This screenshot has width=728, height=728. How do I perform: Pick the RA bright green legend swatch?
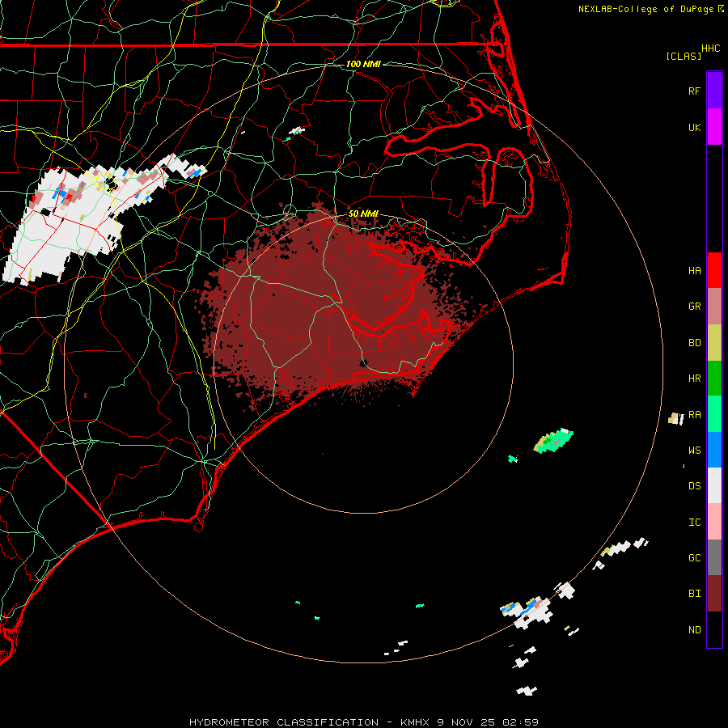[x=714, y=414]
